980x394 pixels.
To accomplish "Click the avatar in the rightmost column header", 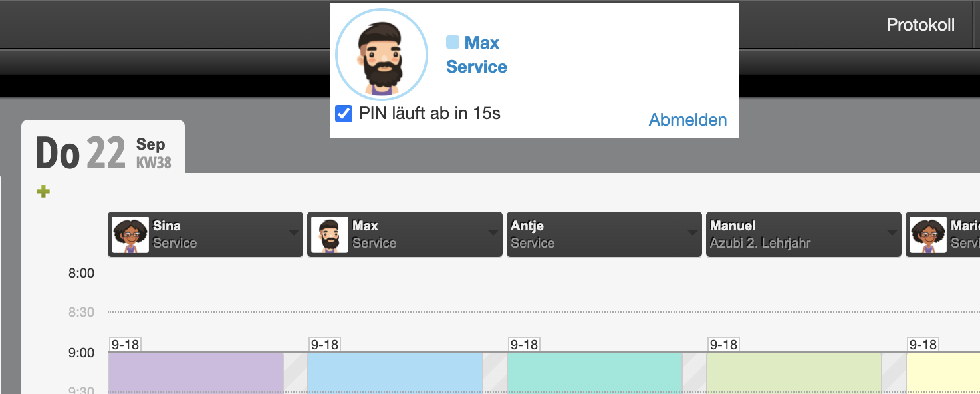I will tap(928, 234).
